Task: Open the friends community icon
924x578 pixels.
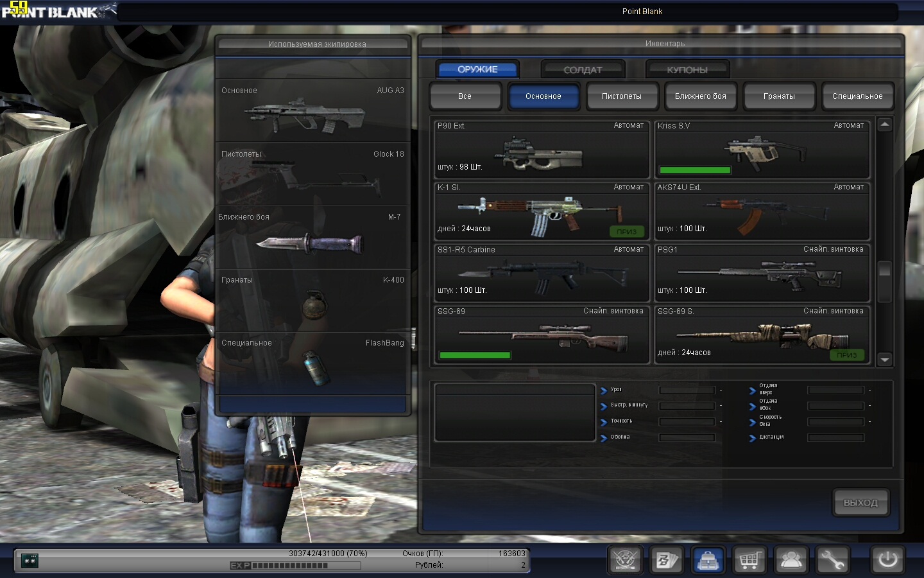Action: pyautogui.click(x=791, y=560)
